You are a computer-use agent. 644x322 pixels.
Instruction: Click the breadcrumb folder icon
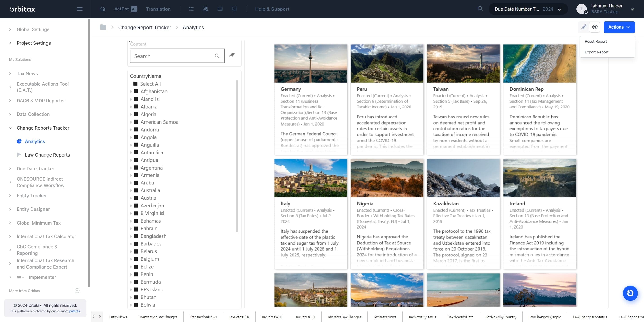[103, 27]
